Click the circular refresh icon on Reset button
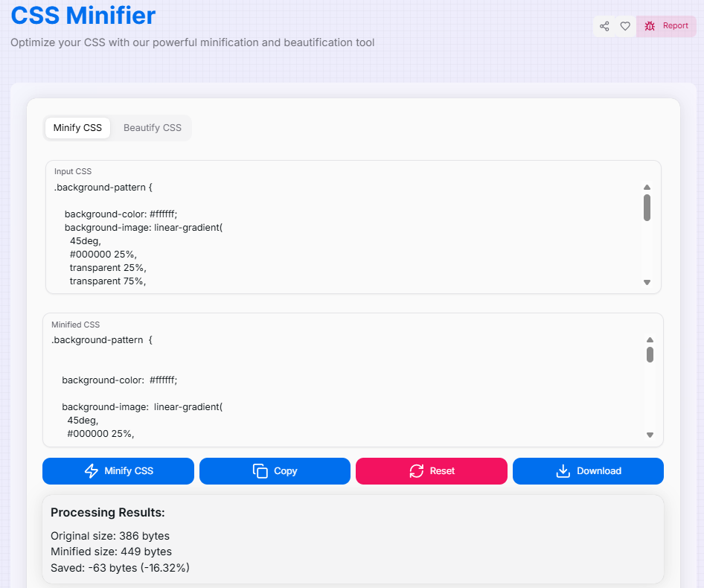The image size is (704, 588). point(415,470)
